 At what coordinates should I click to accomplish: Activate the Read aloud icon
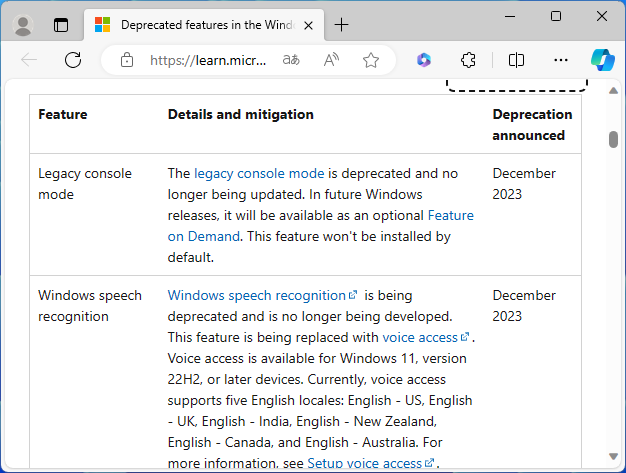coord(332,60)
